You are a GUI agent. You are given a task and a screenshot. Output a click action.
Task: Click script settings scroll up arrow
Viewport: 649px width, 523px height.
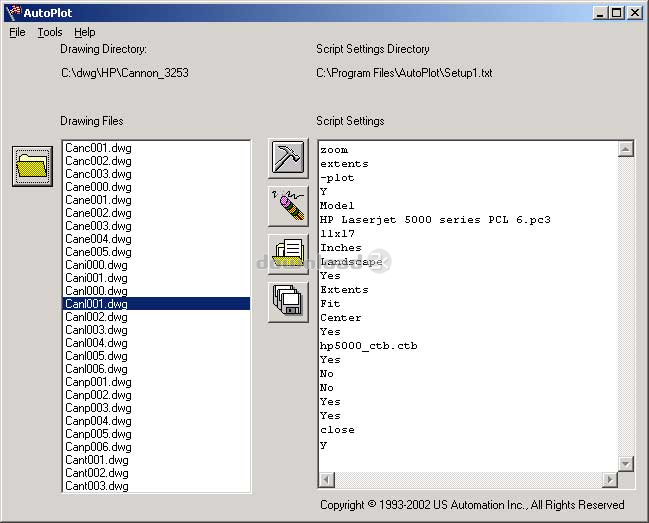[626, 149]
